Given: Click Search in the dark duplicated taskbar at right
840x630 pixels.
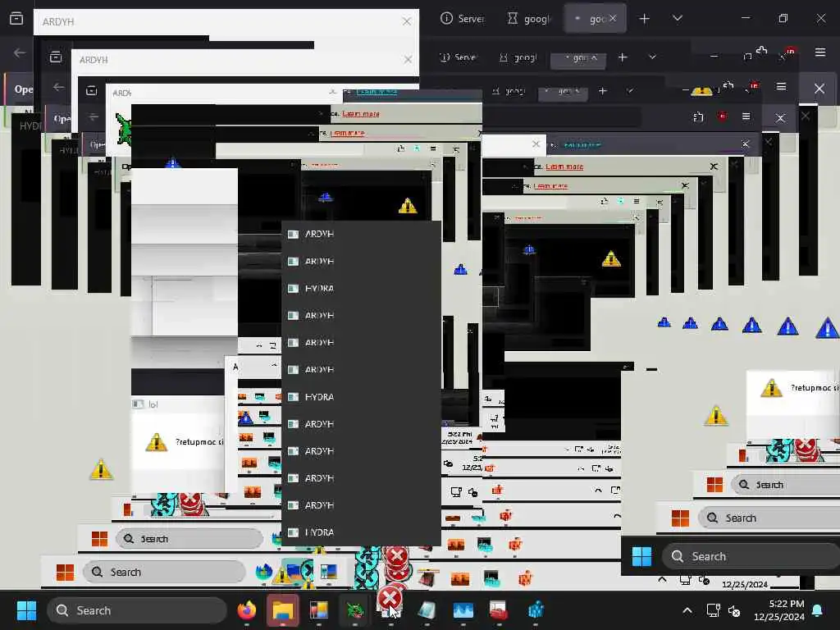Looking at the screenshot, I should pyautogui.click(x=750, y=556).
